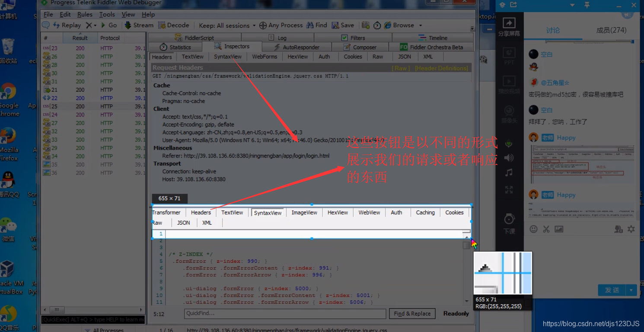Image resolution: width=644 pixels, height=332 pixels.
Task: Click the music note icon in sidebar
Action: click(509, 173)
